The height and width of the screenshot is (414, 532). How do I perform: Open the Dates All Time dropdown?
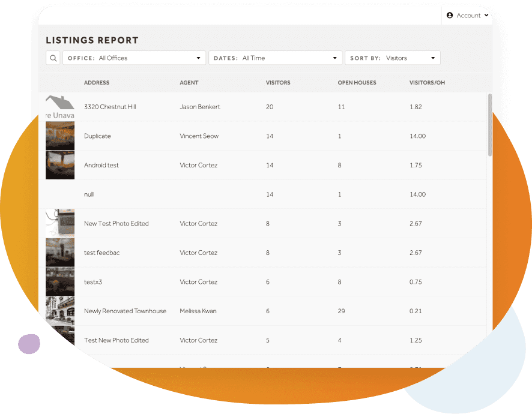275,58
